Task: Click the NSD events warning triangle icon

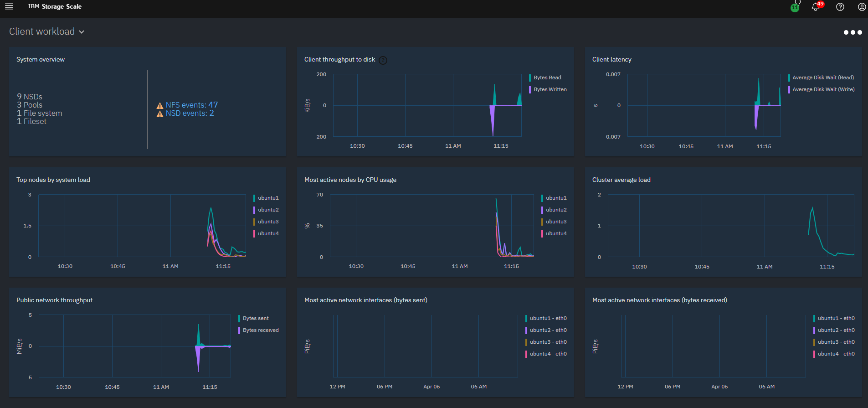Action: pyautogui.click(x=160, y=114)
